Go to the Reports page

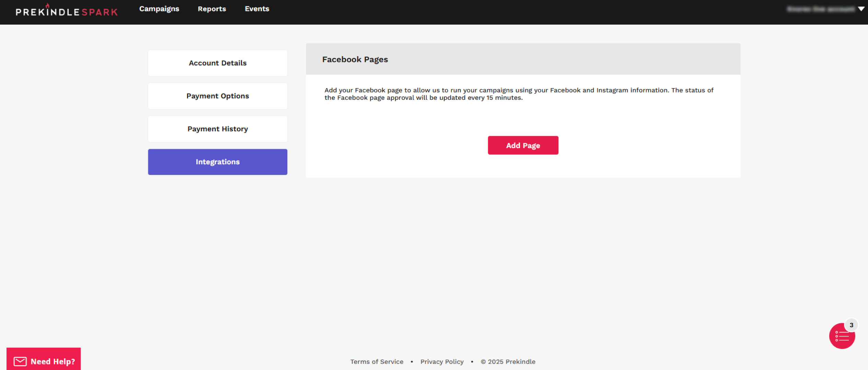[212, 9]
